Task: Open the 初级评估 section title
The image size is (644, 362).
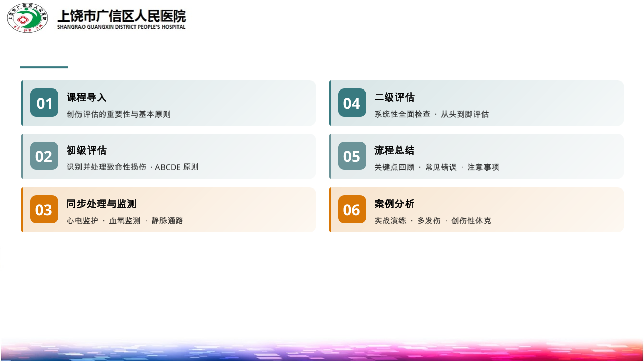Action: (87, 150)
